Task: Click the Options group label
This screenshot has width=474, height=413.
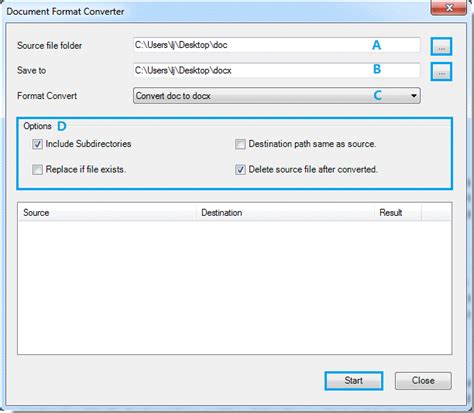Action: (37, 126)
